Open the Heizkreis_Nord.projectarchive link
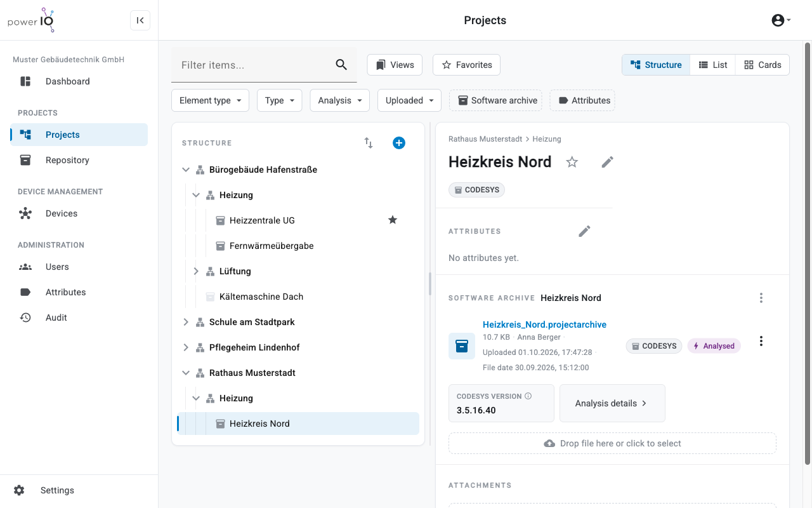This screenshot has height=508, width=812. pos(544,324)
